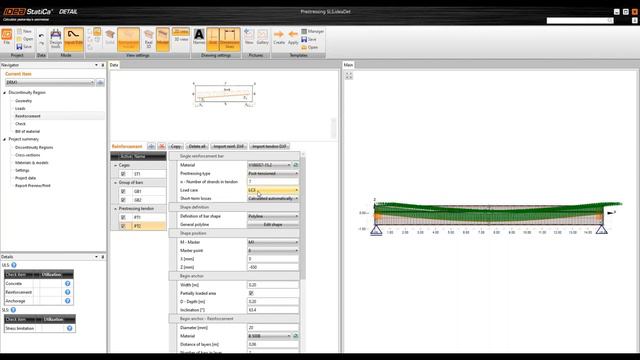Select the Main view tab

(348, 65)
